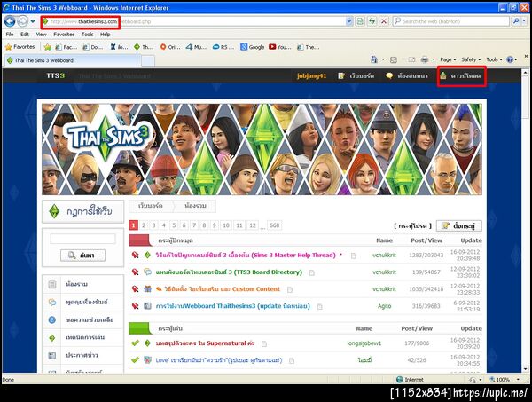The width and height of the screenshot is (532, 402).
Task: Click the Feeds icon in command bar
Action: click(394, 59)
